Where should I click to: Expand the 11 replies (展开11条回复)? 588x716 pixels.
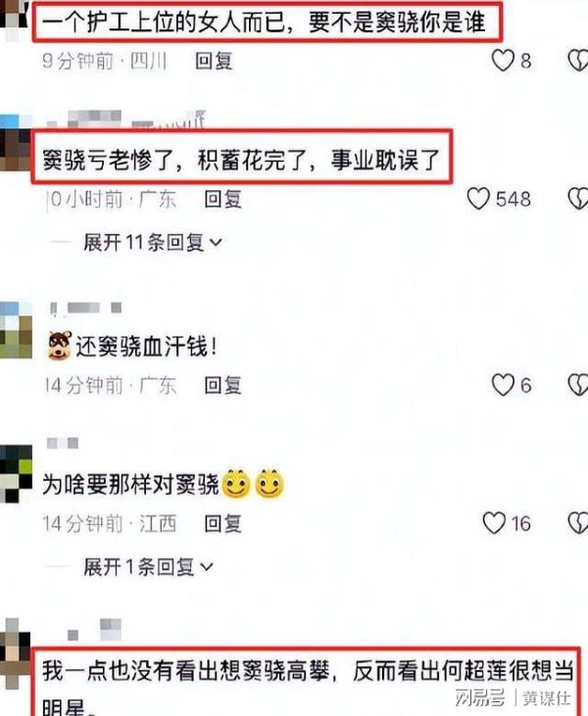click(153, 242)
